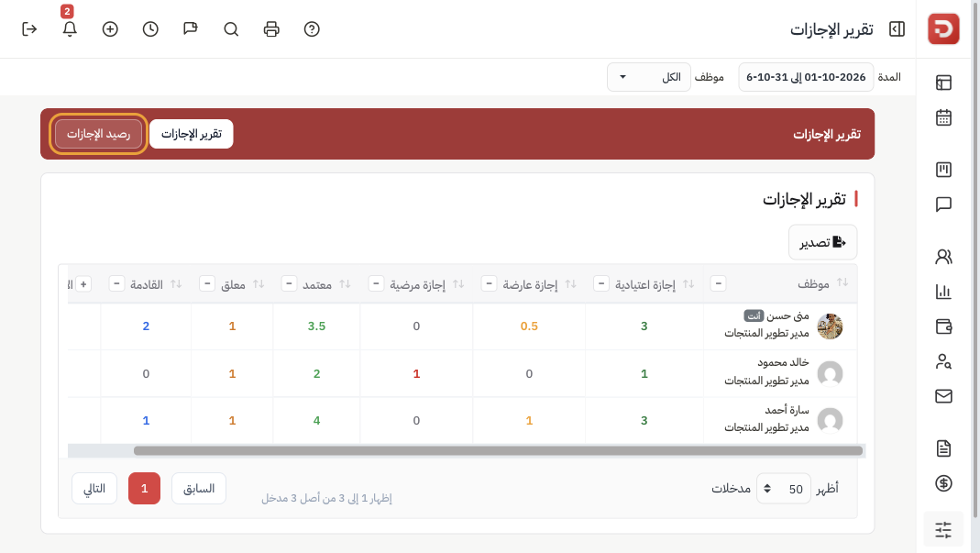
Task: Hide the إجازة مرضية column
Action: pos(376,284)
